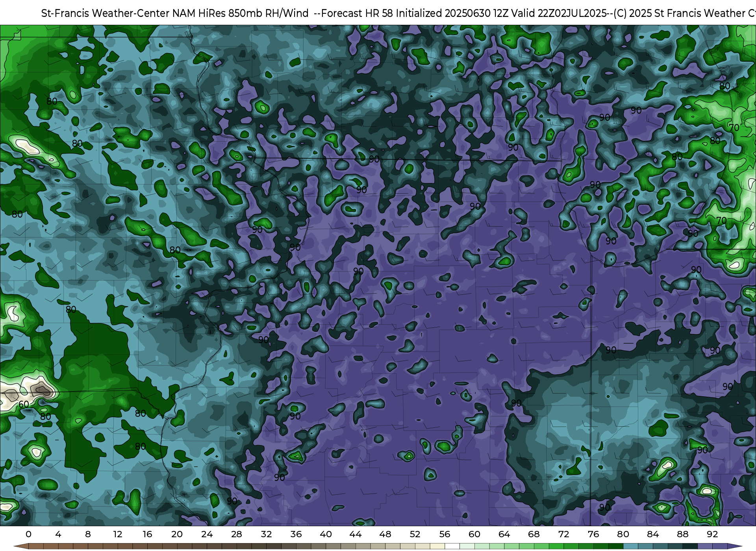Click the map title 'NAM HiRes 850mb RH/Wind'

click(x=241, y=13)
